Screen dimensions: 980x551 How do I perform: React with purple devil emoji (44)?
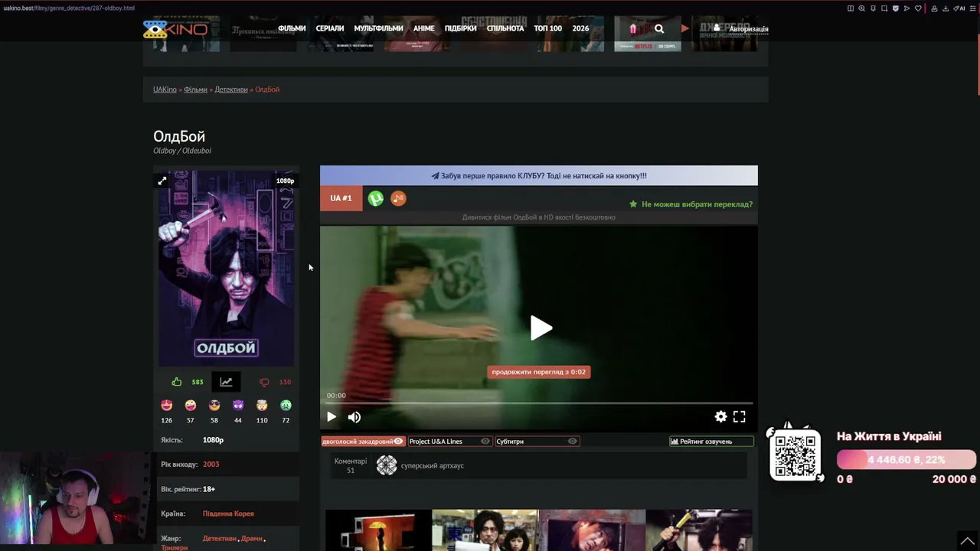click(x=238, y=405)
